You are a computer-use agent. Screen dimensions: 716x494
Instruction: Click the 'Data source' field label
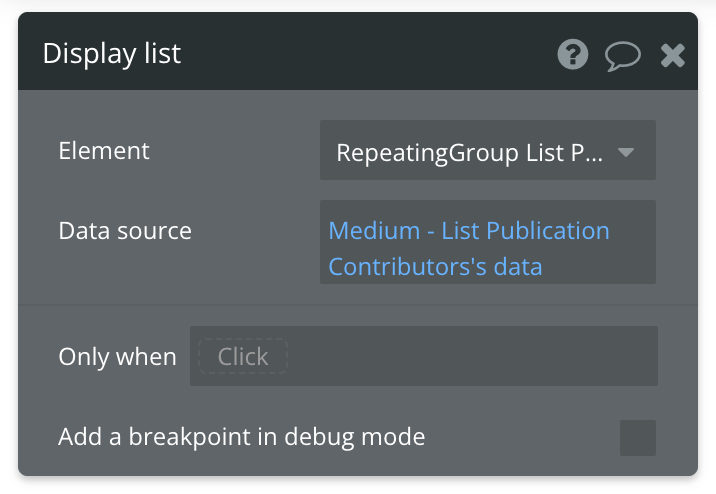click(x=125, y=231)
